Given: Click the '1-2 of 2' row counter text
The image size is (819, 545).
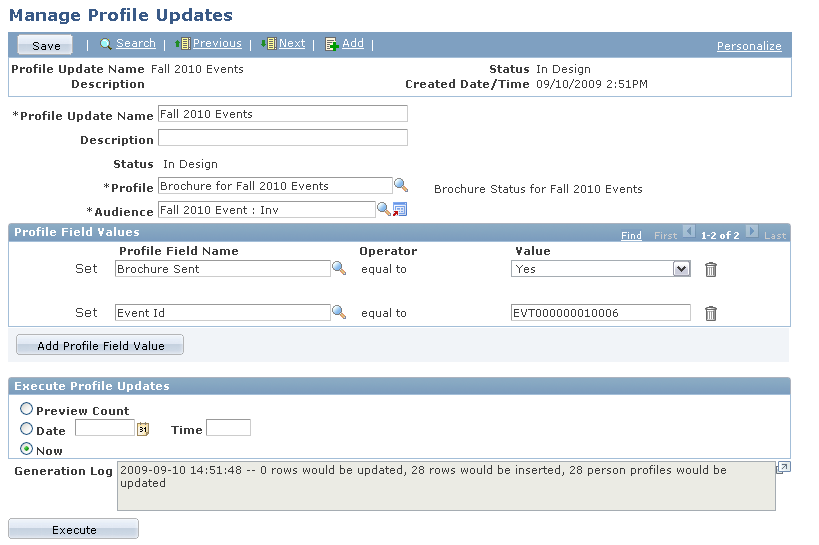Looking at the screenshot, I should [720, 236].
